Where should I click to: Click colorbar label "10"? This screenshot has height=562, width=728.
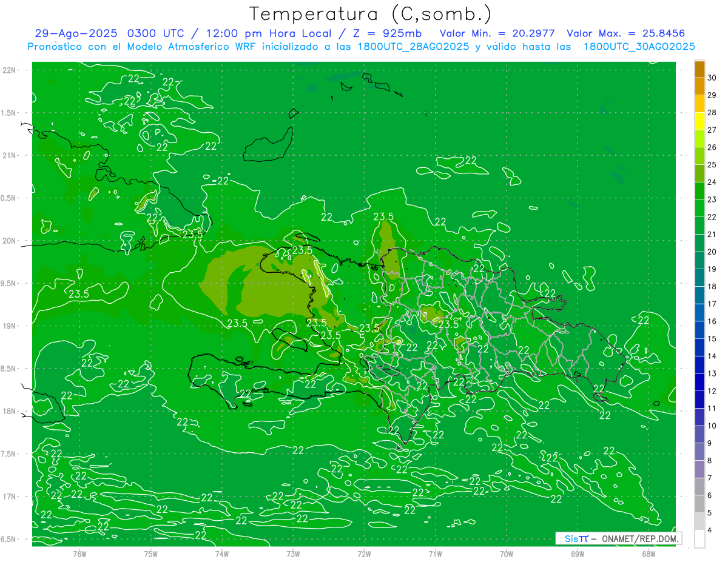point(712,426)
